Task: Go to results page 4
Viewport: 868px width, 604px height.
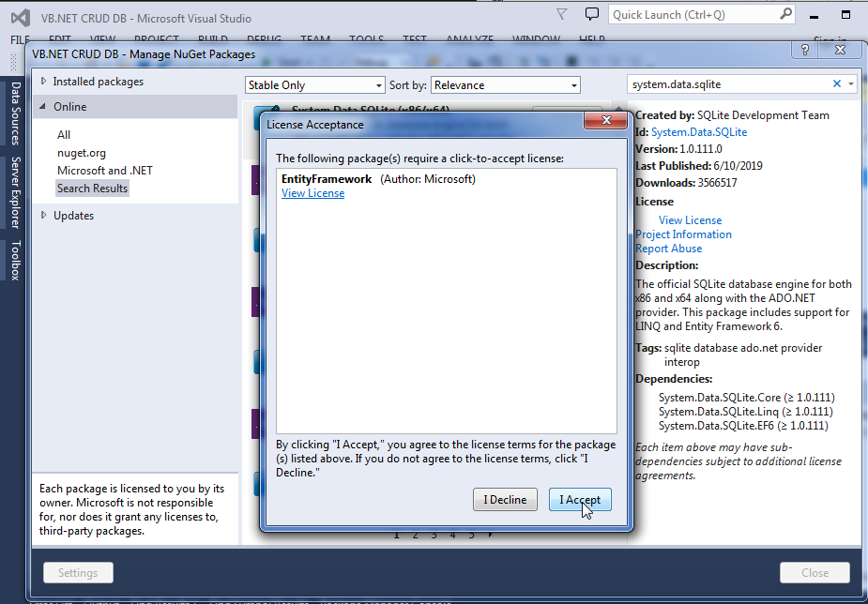Action: pos(452,535)
